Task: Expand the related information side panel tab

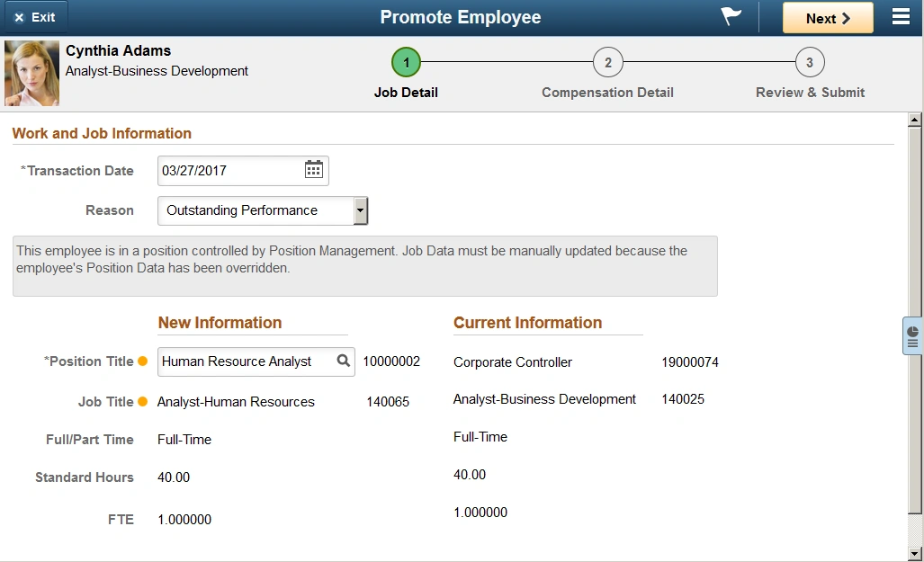Action: [x=912, y=336]
